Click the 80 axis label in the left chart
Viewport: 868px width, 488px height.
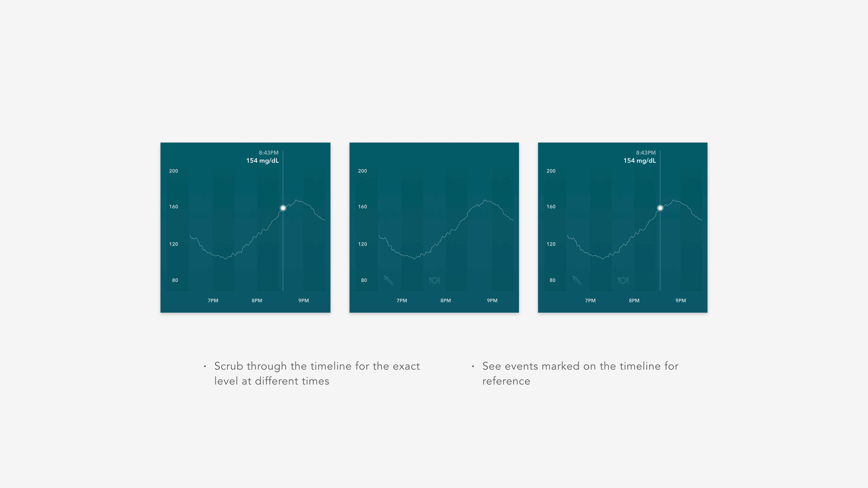pyautogui.click(x=175, y=280)
